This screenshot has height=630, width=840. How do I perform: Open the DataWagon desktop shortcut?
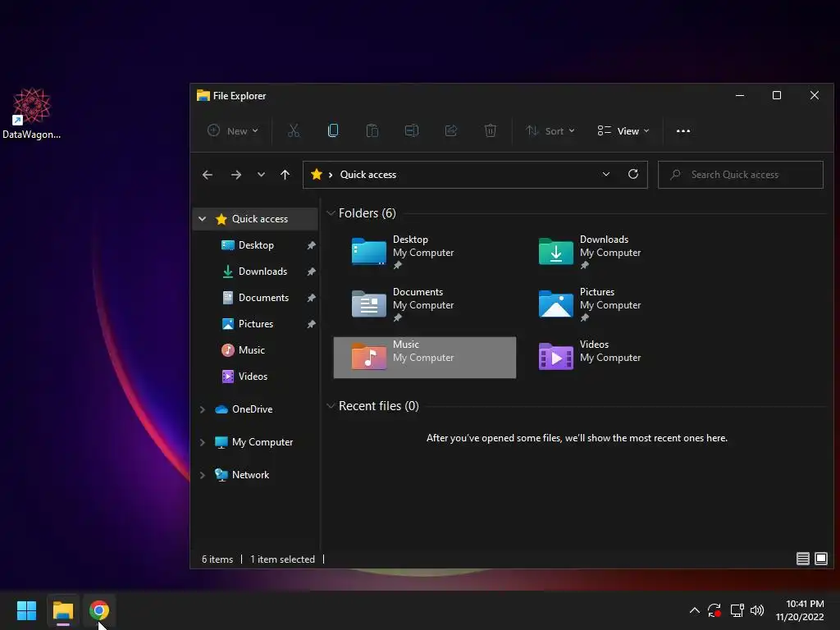coord(32,113)
